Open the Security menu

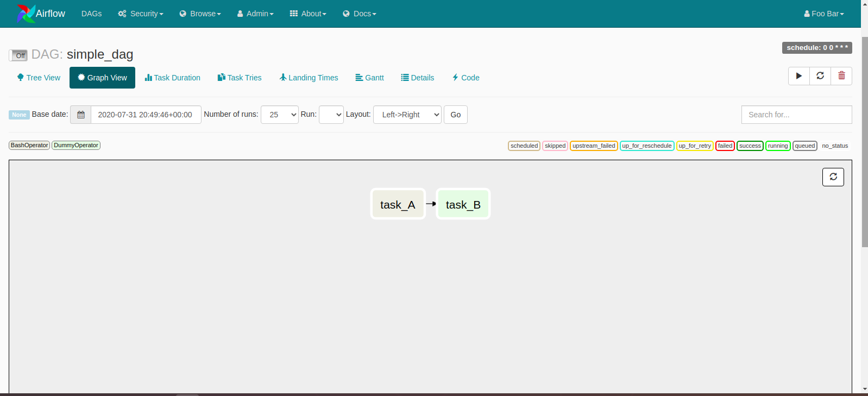[141, 14]
